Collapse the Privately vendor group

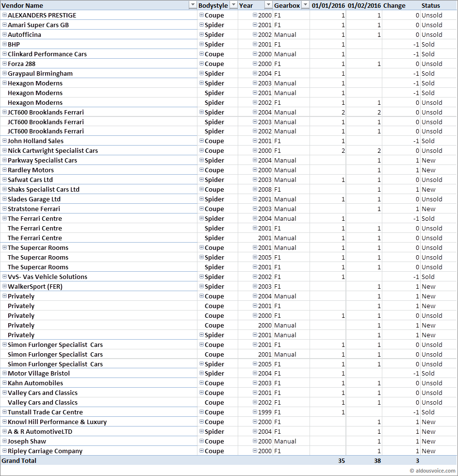(4, 296)
